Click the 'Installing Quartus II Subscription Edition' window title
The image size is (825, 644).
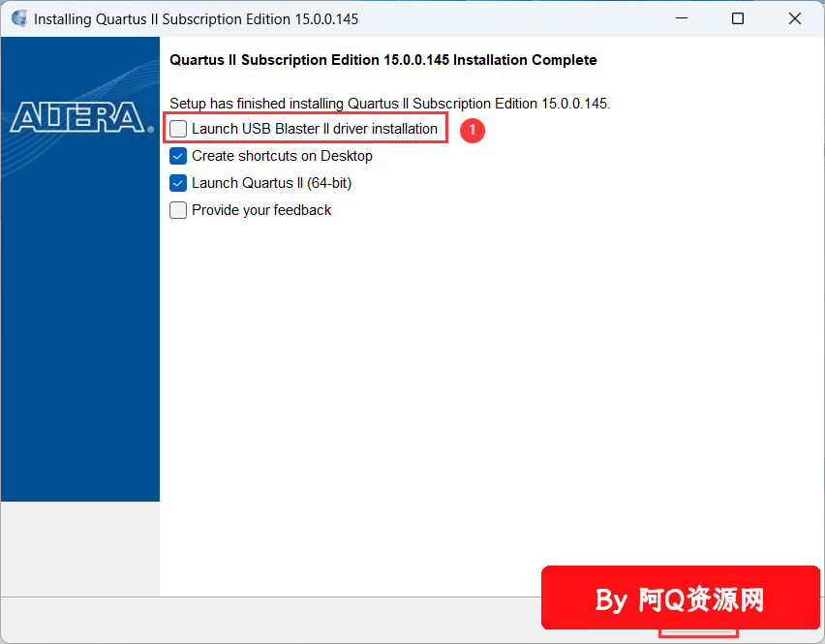coord(196,19)
